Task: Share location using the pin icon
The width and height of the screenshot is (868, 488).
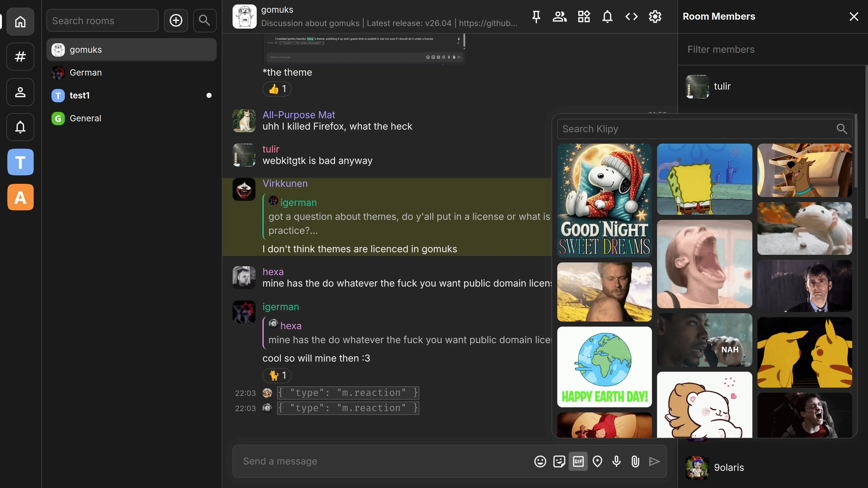Action: (x=598, y=461)
